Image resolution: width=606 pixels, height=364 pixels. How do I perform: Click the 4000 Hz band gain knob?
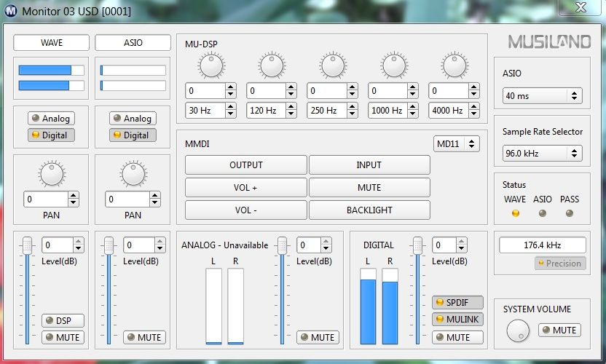click(x=454, y=66)
